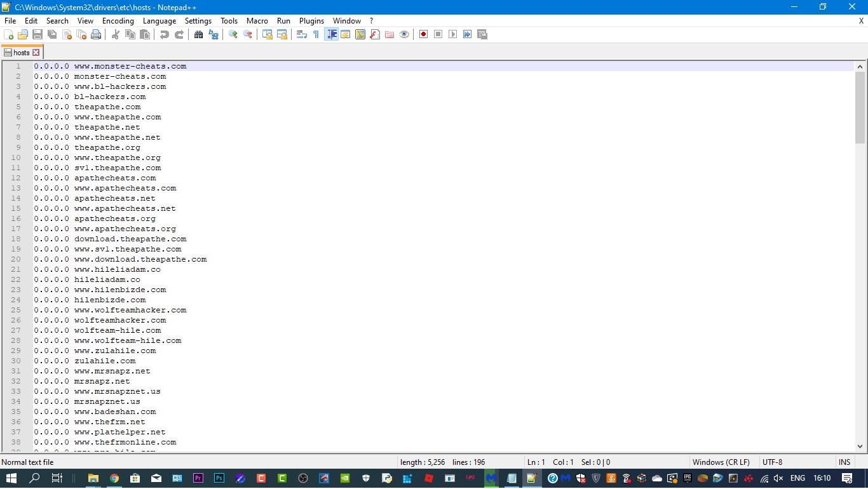
Task: Click the Paste toolbar icon
Action: point(145,34)
